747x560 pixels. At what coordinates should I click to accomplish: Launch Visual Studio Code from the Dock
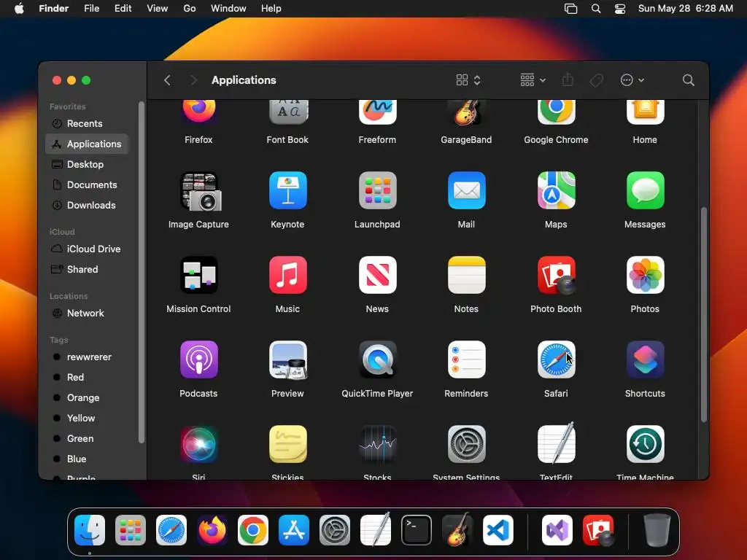[498, 530]
